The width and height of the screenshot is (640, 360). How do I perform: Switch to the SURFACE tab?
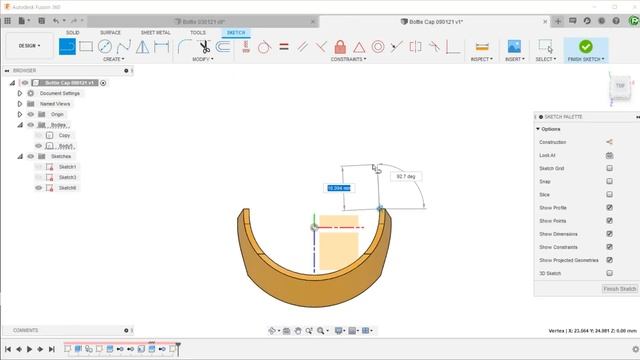(x=110, y=33)
